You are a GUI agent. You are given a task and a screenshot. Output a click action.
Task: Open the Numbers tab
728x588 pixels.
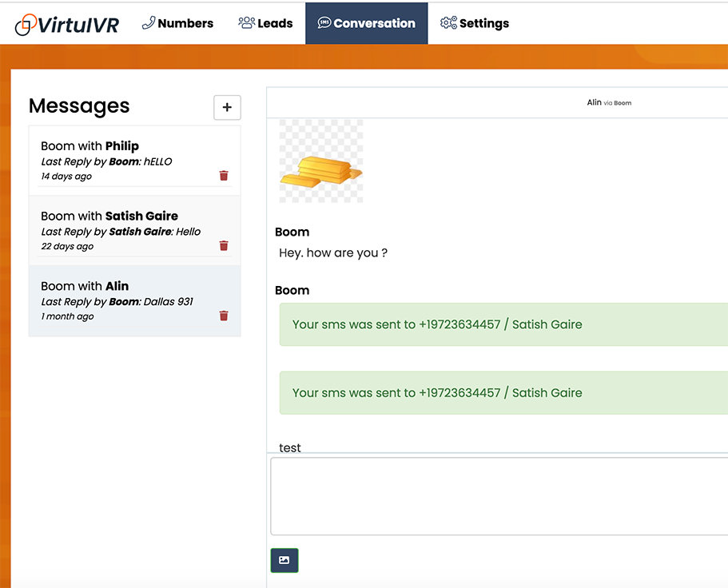(177, 23)
